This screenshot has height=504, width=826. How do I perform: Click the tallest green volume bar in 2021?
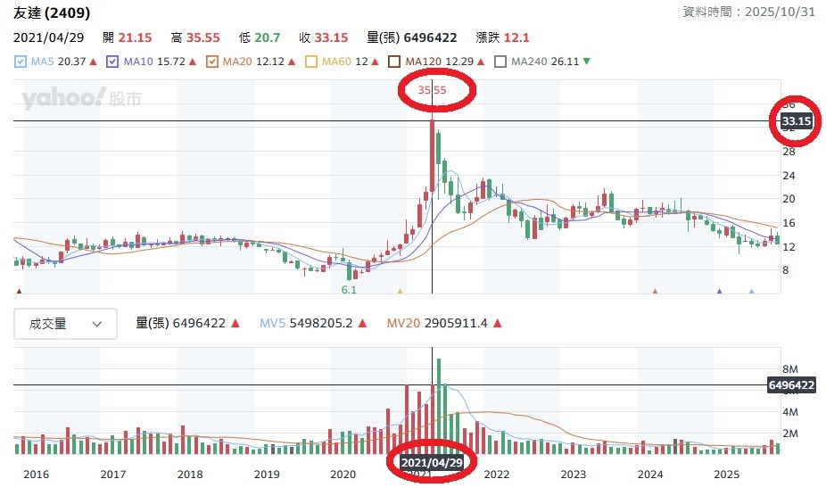click(x=439, y=407)
